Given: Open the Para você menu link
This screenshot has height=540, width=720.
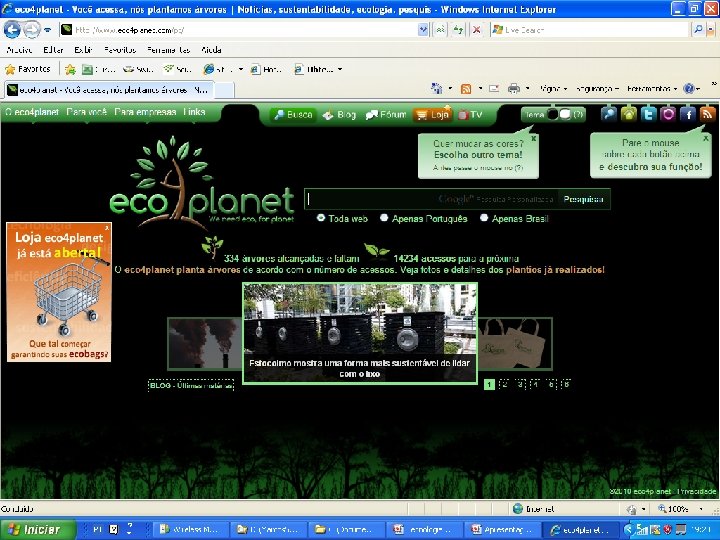Looking at the screenshot, I should pos(86,112).
